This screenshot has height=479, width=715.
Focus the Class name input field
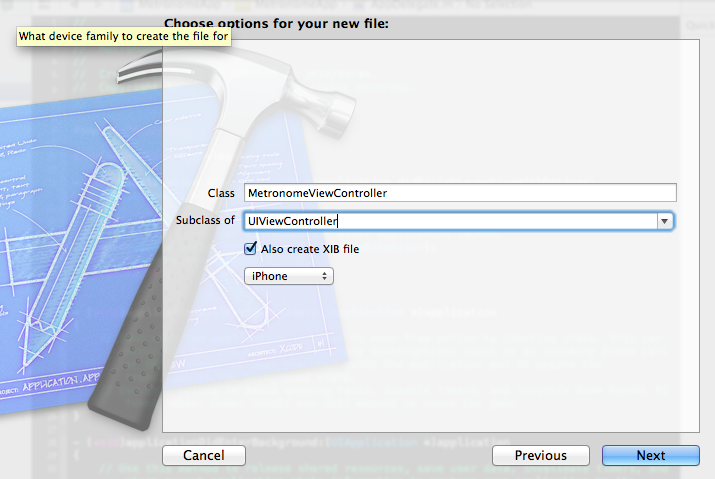coord(460,193)
